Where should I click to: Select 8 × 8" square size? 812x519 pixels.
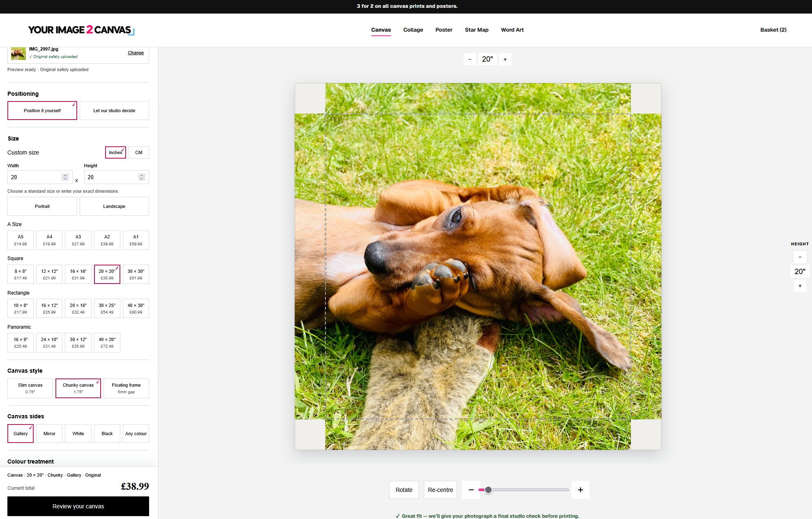point(21,274)
